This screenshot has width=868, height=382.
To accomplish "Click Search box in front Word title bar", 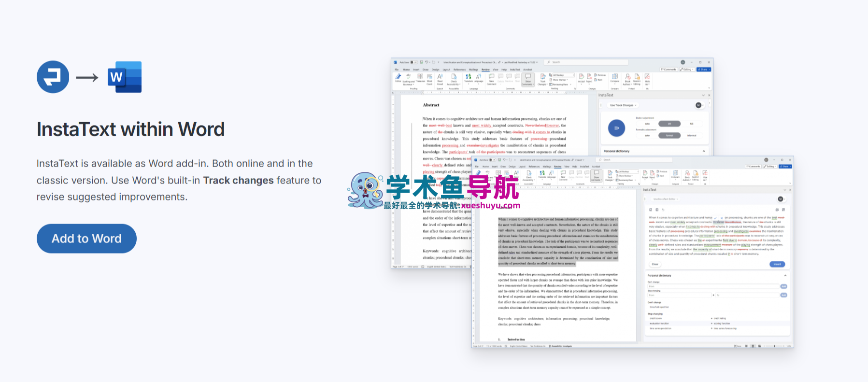I will (x=635, y=160).
